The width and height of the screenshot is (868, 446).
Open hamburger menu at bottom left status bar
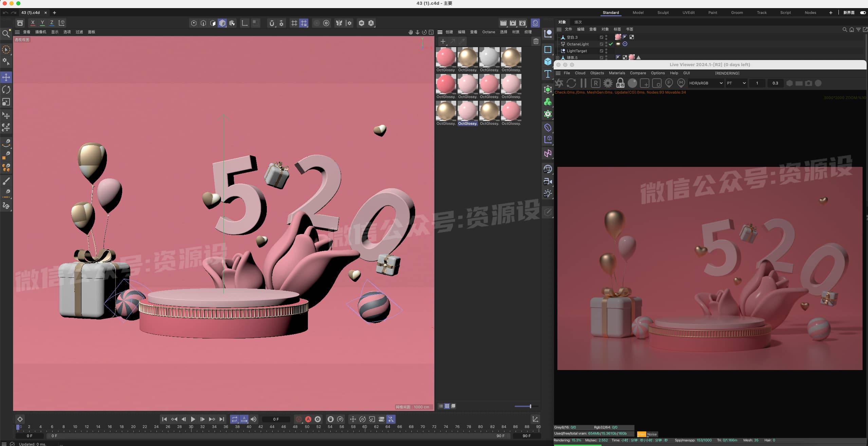click(x=4, y=444)
